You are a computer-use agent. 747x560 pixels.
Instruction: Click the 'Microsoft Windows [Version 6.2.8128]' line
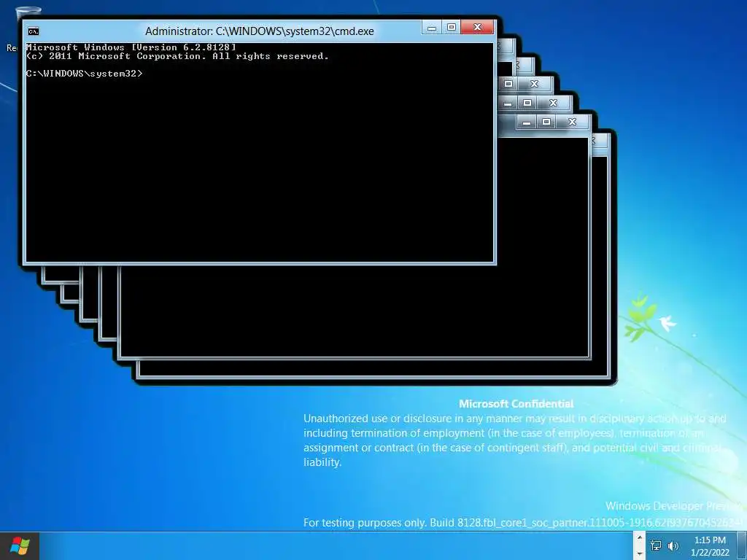[131, 47]
